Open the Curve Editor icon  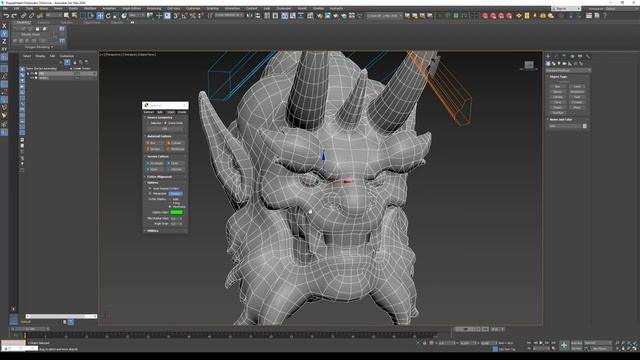pyautogui.click(x=293, y=16)
